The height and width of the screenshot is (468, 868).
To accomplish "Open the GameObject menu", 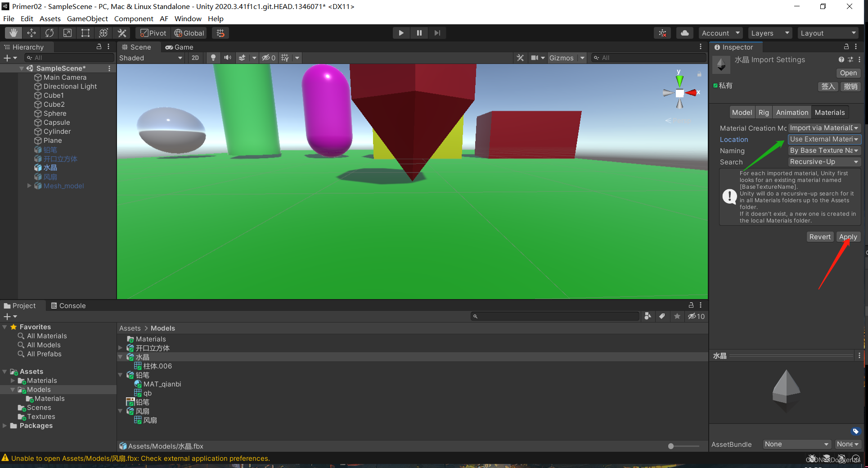I will pos(87,18).
